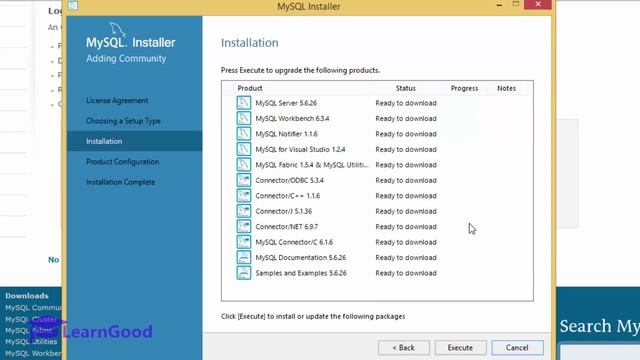Select the MySQL Notifier 1.1.6 row text
The width and height of the screenshot is (640, 360).
286,134
